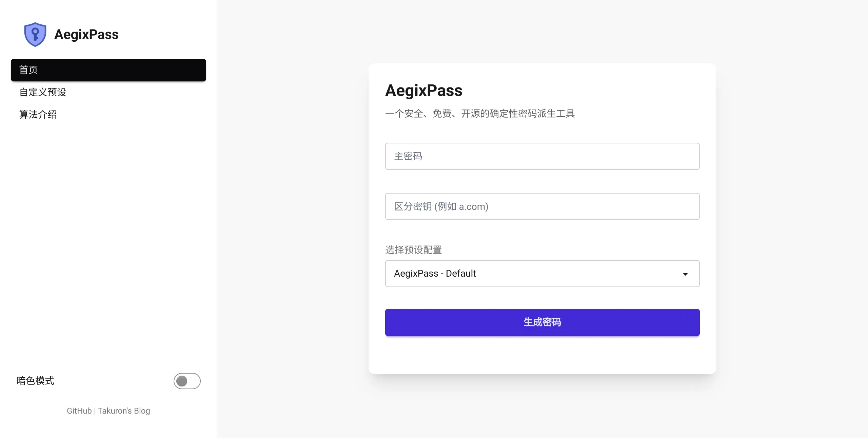Click the AegixPass heading in the card
Viewport: 868px width, 438px height.
pos(423,91)
